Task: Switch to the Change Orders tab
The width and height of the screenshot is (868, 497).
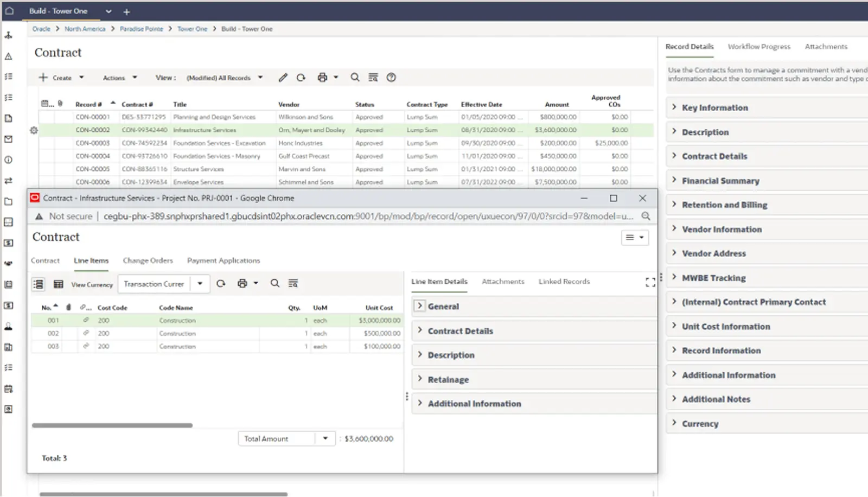Action: pyautogui.click(x=148, y=260)
